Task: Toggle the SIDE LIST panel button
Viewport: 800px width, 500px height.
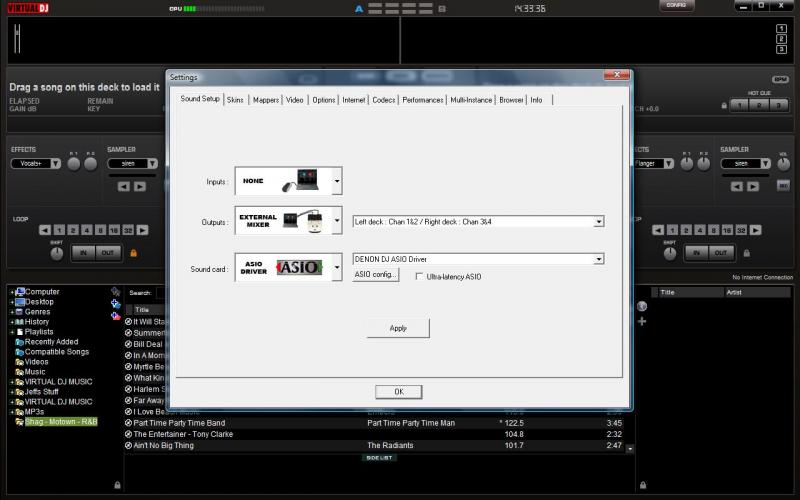Action: (379, 458)
